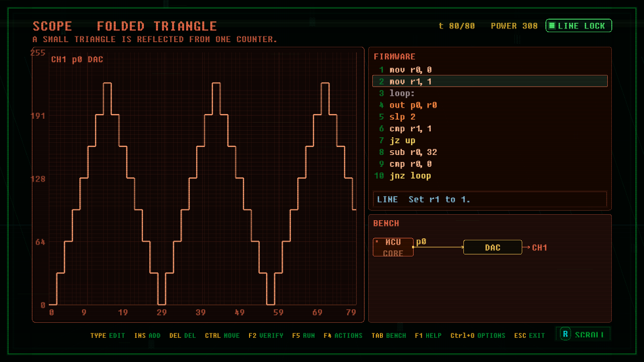Open Ctrl+O OPTIONS
The image size is (644, 362).
pyautogui.click(x=478, y=335)
